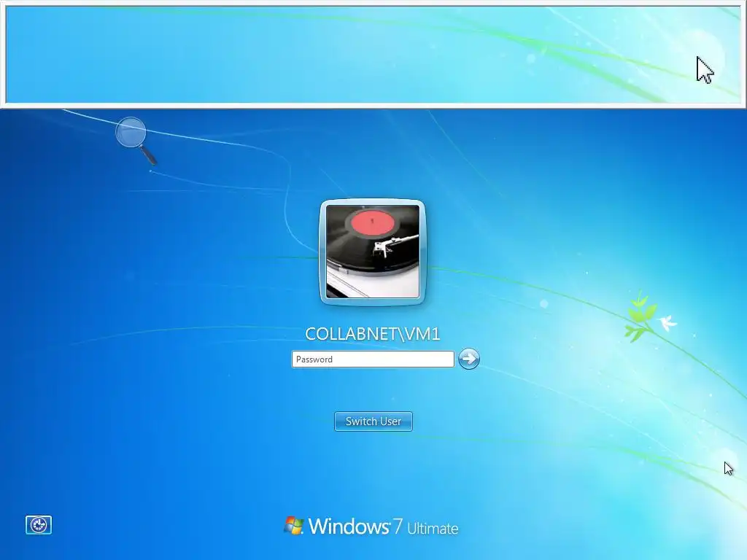Click the Switch User button
The height and width of the screenshot is (560, 747).
(373, 421)
